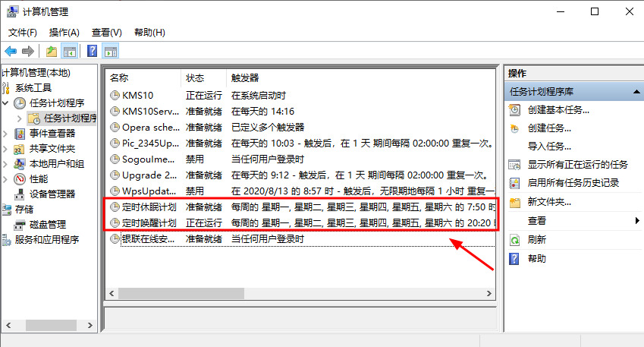Click the 性能 tree icon

pos(20,179)
